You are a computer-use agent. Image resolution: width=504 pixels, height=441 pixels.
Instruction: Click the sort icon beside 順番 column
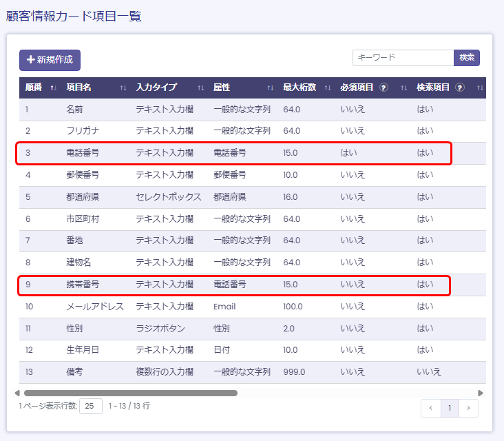[x=53, y=88]
